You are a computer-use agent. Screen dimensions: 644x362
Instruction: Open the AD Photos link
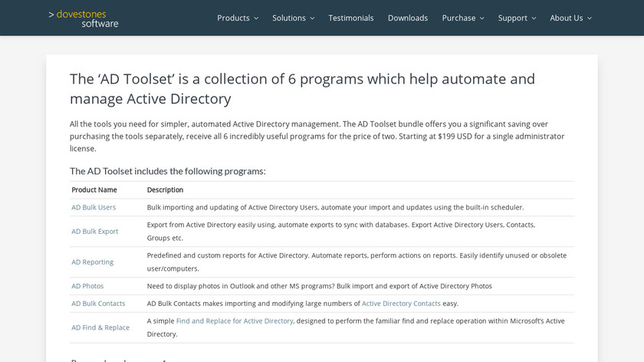pyautogui.click(x=87, y=286)
